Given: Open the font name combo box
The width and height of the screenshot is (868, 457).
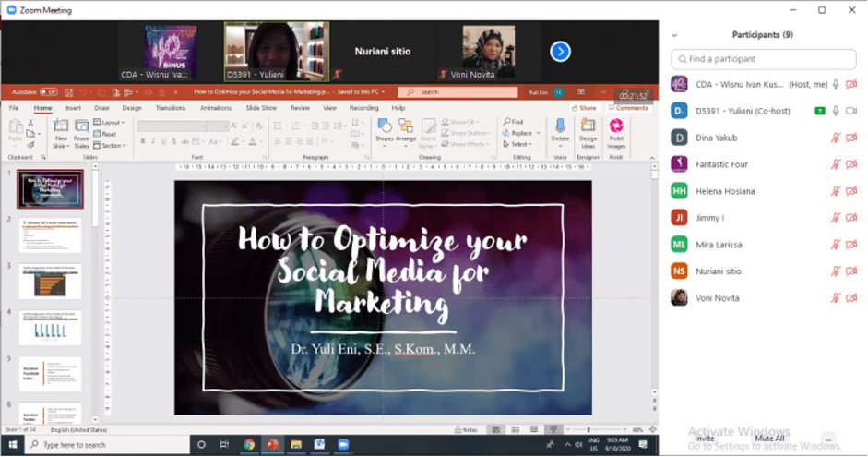Looking at the screenshot, I should [x=172, y=126].
